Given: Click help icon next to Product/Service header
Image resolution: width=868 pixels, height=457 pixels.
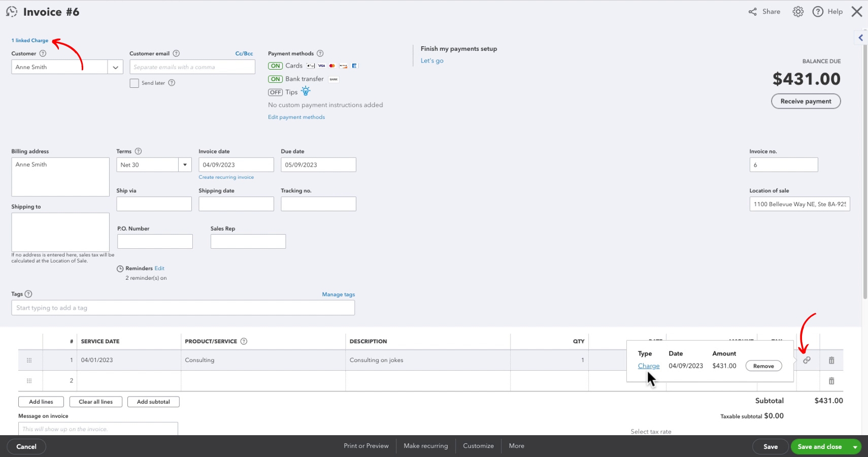Looking at the screenshot, I should tap(244, 341).
